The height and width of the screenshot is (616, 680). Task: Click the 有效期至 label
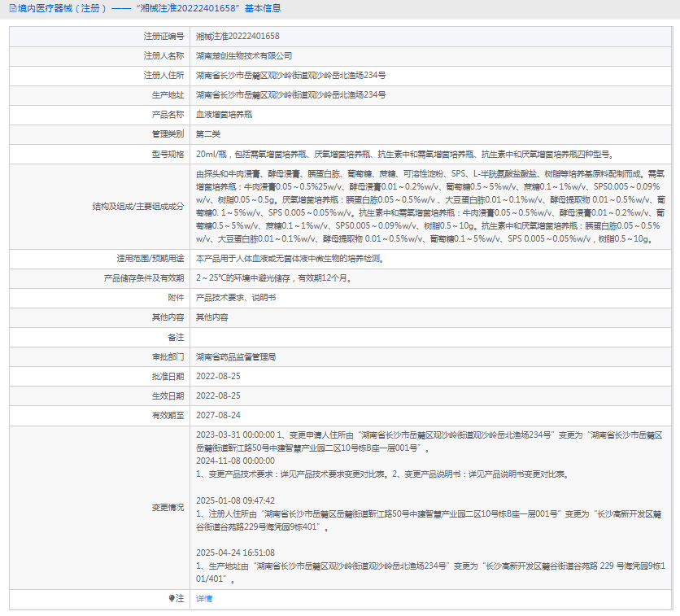(x=168, y=416)
